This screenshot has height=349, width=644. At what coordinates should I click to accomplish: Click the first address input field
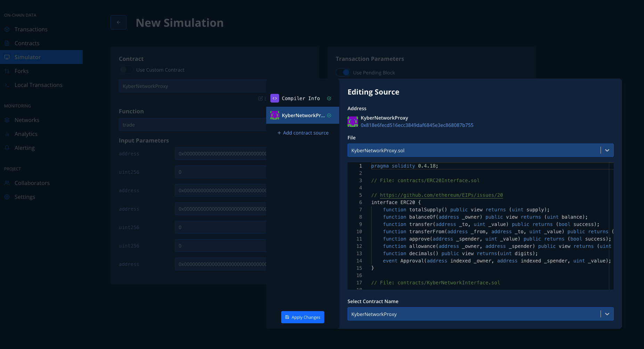[x=220, y=153]
